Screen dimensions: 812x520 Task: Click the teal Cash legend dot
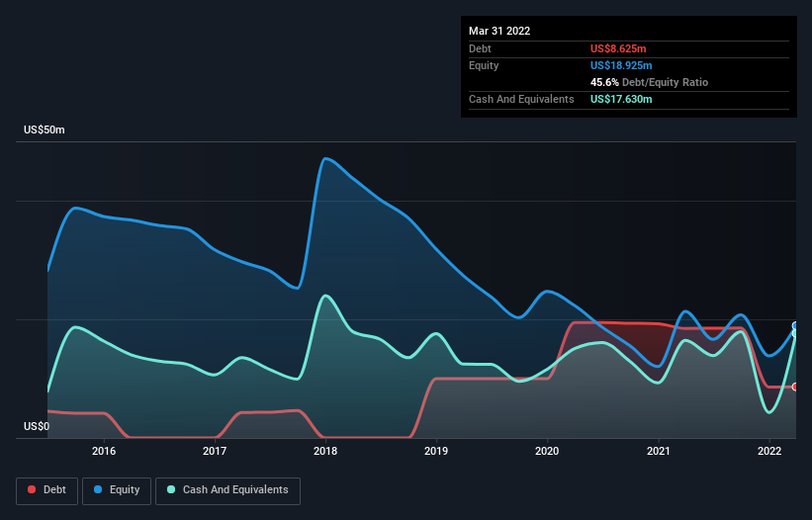(x=171, y=489)
